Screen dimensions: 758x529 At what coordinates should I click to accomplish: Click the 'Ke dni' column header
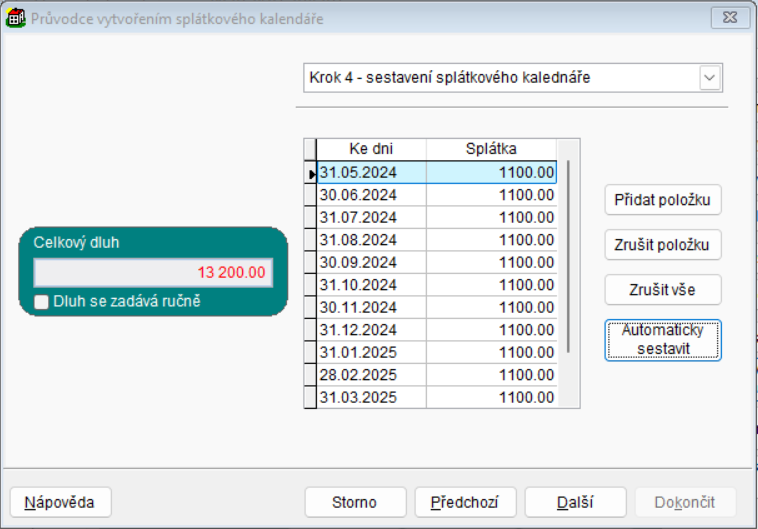point(371,148)
